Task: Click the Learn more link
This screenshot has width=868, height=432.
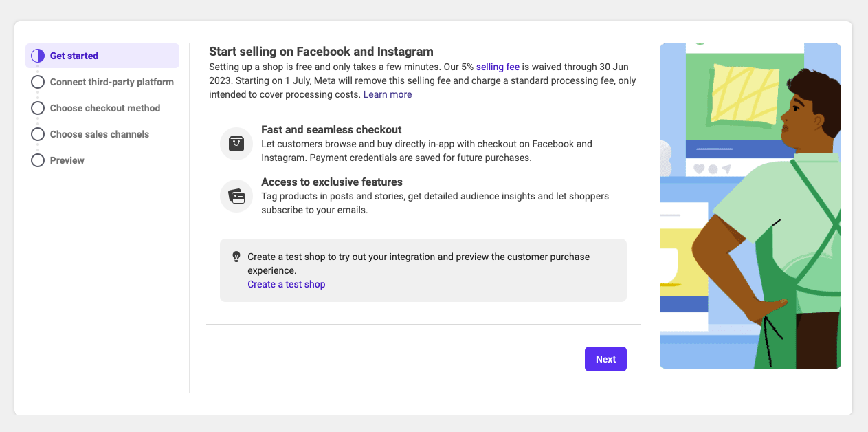Action: 388,94
